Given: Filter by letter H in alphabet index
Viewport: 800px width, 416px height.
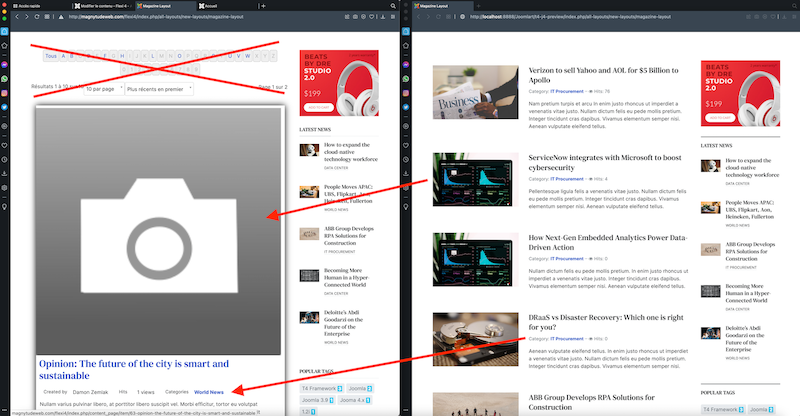Looking at the screenshot, I should click(x=122, y=56).
